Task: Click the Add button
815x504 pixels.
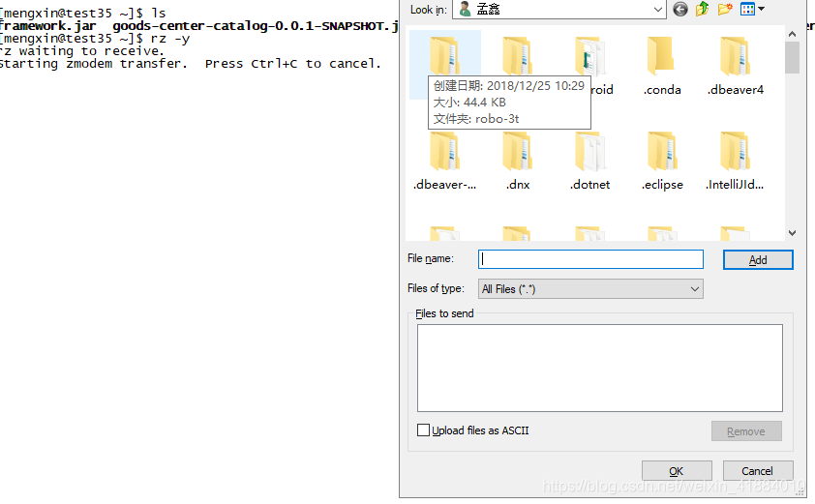Action: click(x=758, y=260)
